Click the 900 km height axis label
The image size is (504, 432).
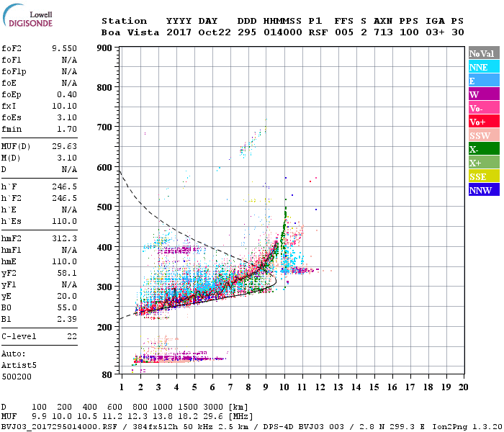104,49
